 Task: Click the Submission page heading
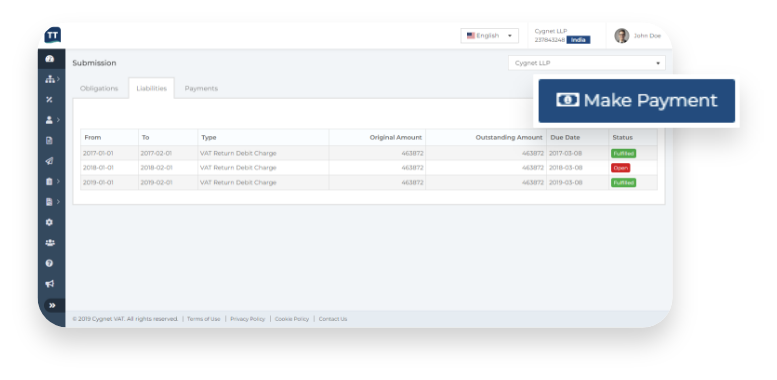94,63
